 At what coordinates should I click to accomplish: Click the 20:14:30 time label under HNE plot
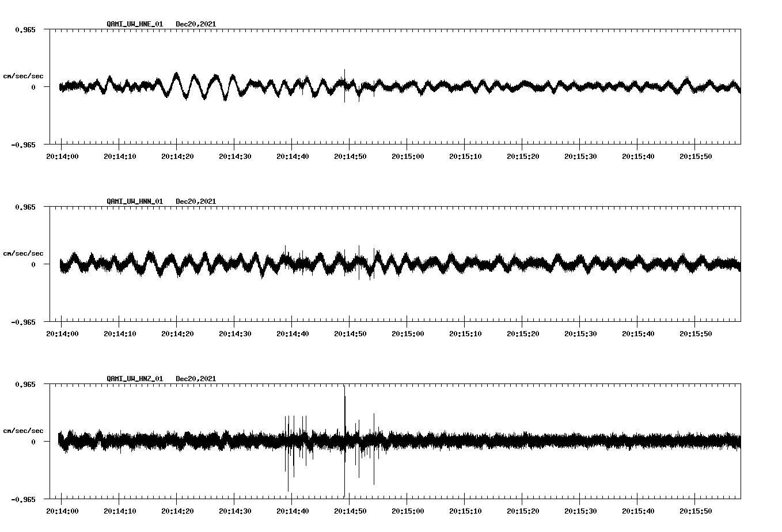[x=235, y=157]
